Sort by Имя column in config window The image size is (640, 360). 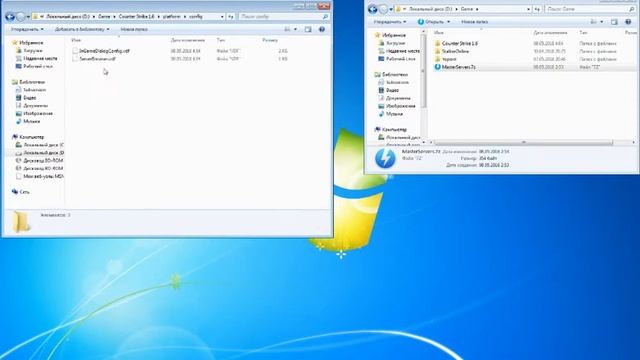click(76, 40)
